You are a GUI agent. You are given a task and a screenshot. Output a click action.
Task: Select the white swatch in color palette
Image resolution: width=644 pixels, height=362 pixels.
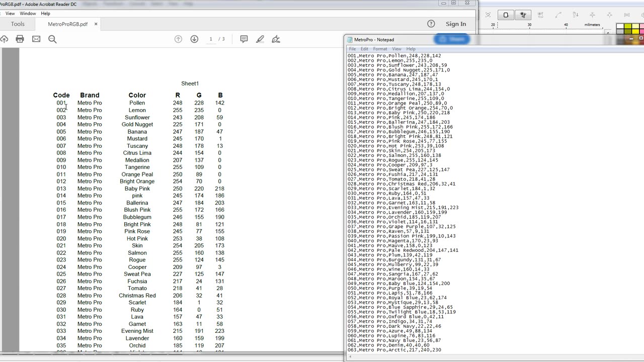(620, 27)
